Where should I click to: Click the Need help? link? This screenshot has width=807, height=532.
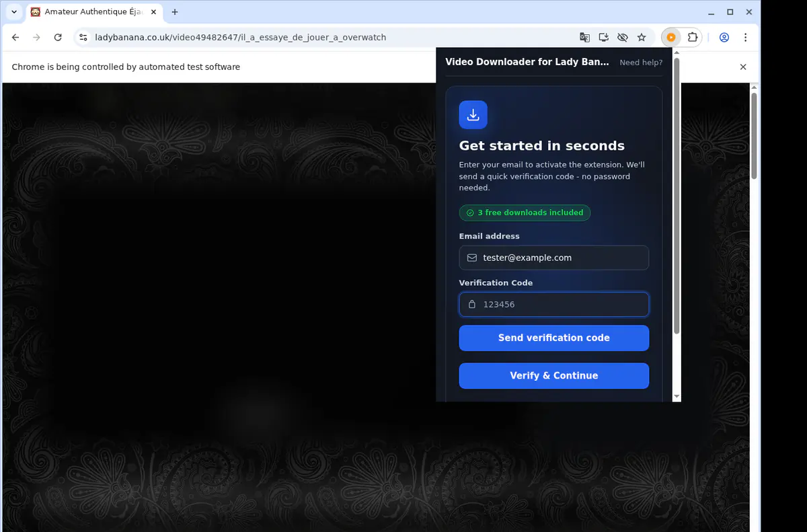pyautogui.click(x=641, y=63)
